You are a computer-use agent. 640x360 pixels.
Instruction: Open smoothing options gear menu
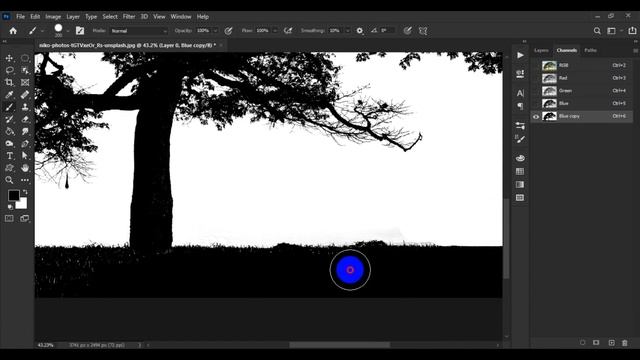click(360, 31)
